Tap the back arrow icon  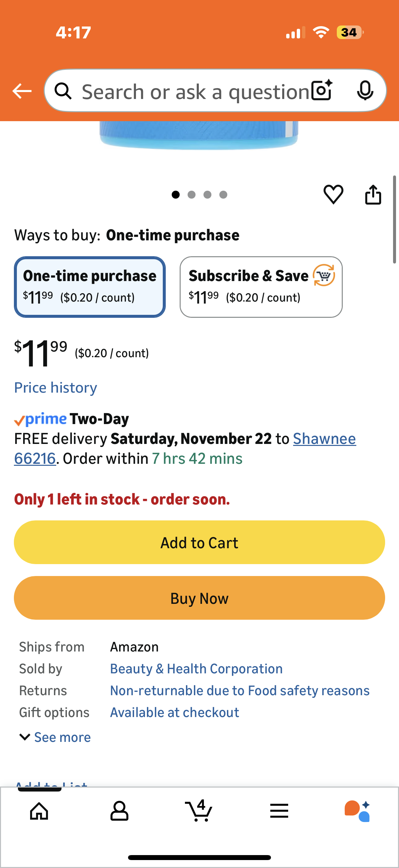[22, 91]
